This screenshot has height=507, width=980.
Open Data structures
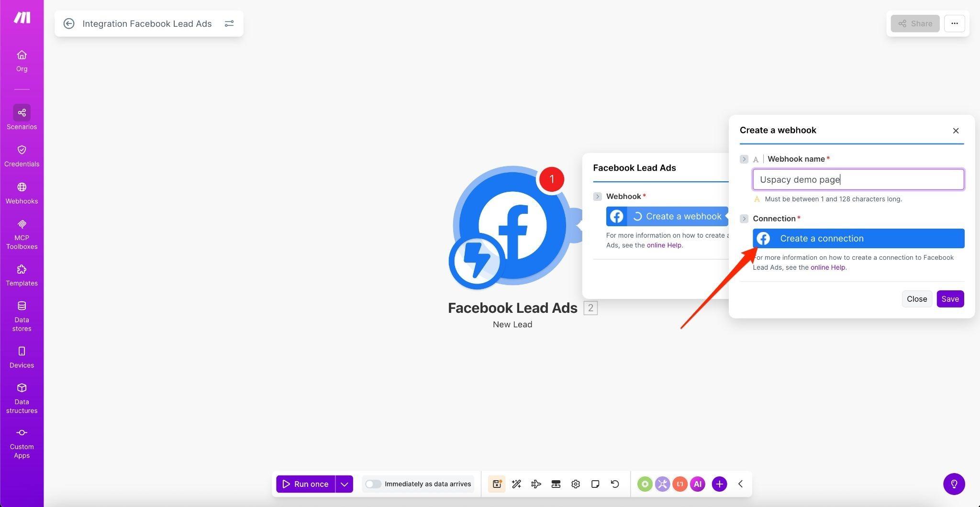(x=22, y=398)
